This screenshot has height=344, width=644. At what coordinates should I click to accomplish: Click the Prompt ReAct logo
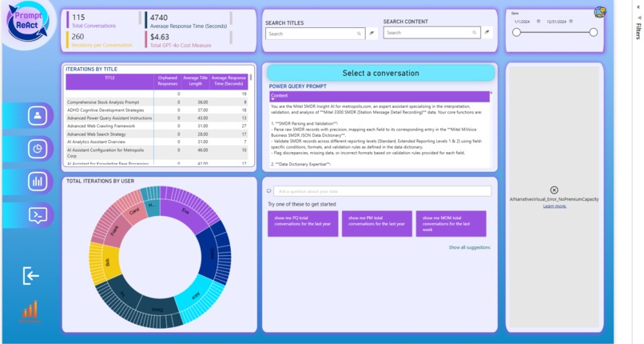(x=28, y=22)
